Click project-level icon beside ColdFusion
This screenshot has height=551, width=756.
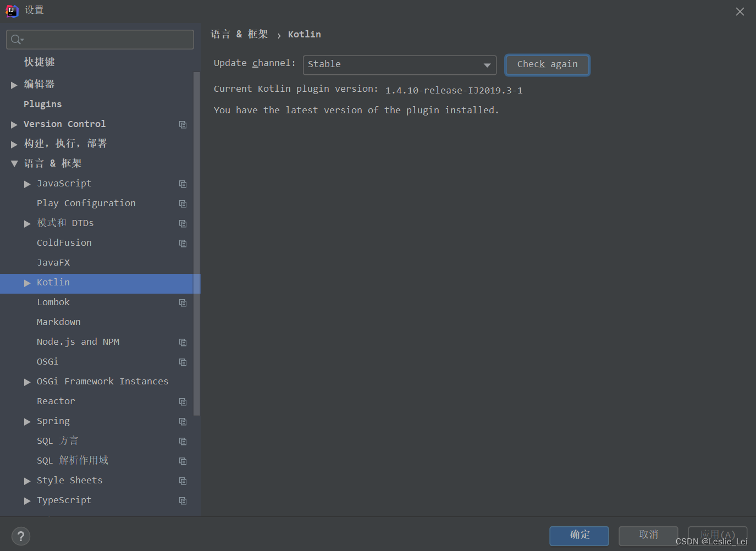tap(183, 244)
